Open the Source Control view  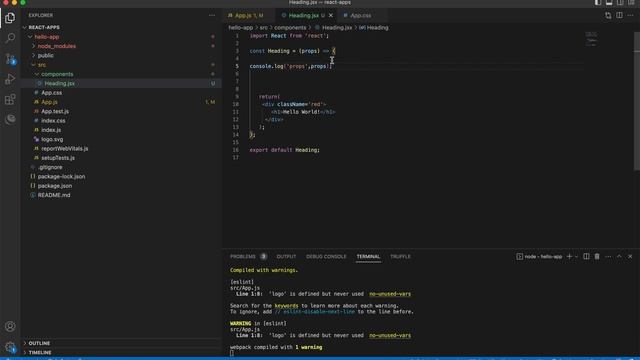click(x=10, y=59)
